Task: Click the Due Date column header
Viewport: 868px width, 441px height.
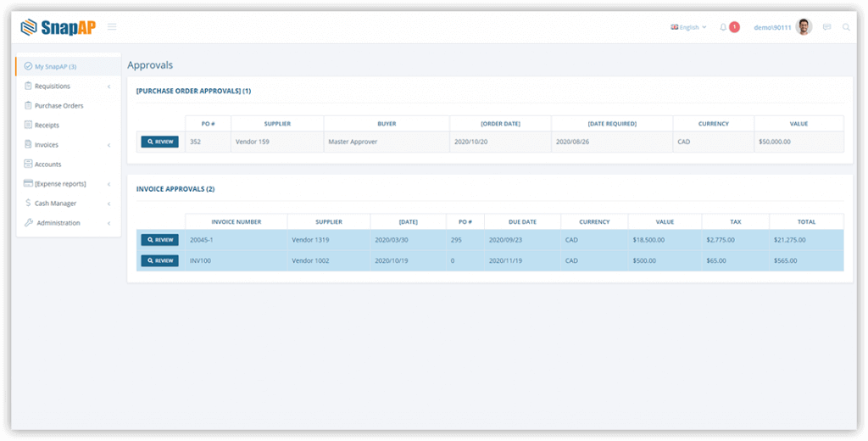Action: 522,221
